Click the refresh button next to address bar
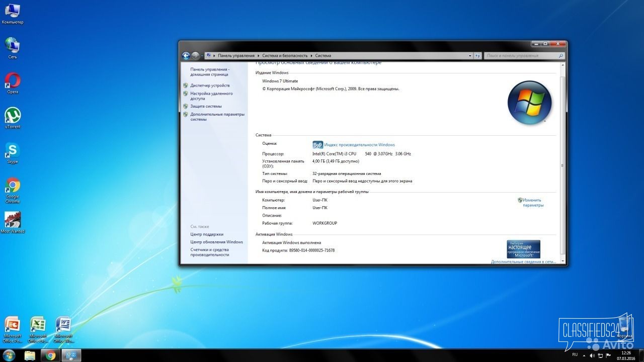This screenshot has width=644, height=362. tap(477, 56)
